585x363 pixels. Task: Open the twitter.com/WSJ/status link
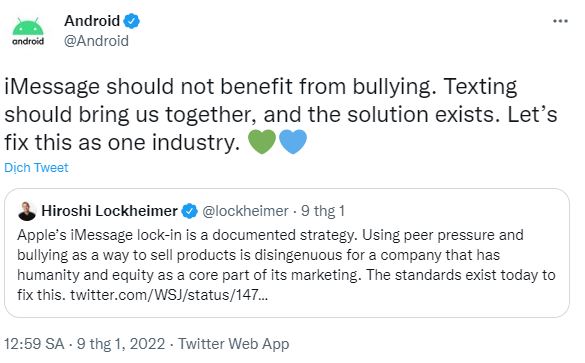coord(169,295)
